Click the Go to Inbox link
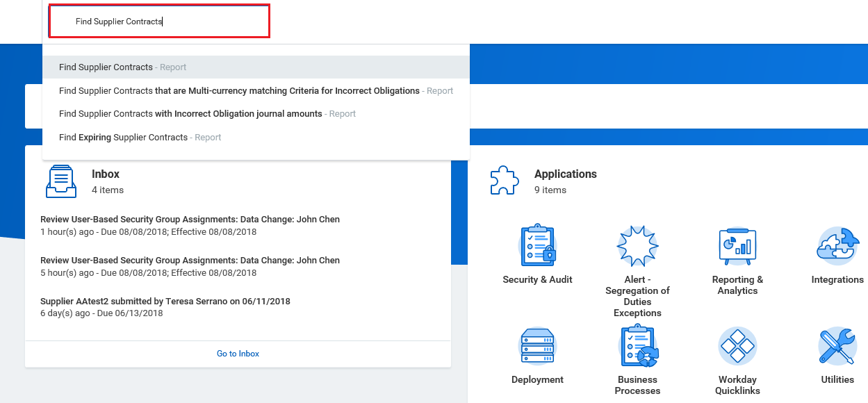The height and width of the screenshot is (403, 868). pos(238,354)
